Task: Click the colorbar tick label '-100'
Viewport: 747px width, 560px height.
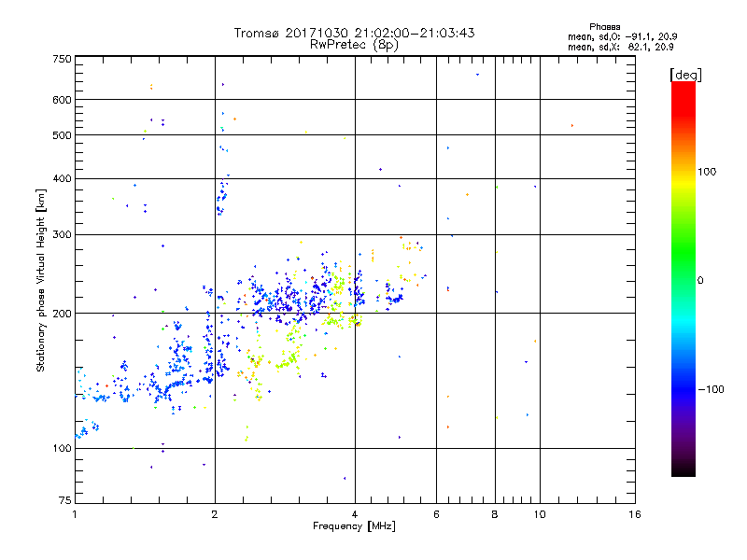Action: (x=712, y=389)
